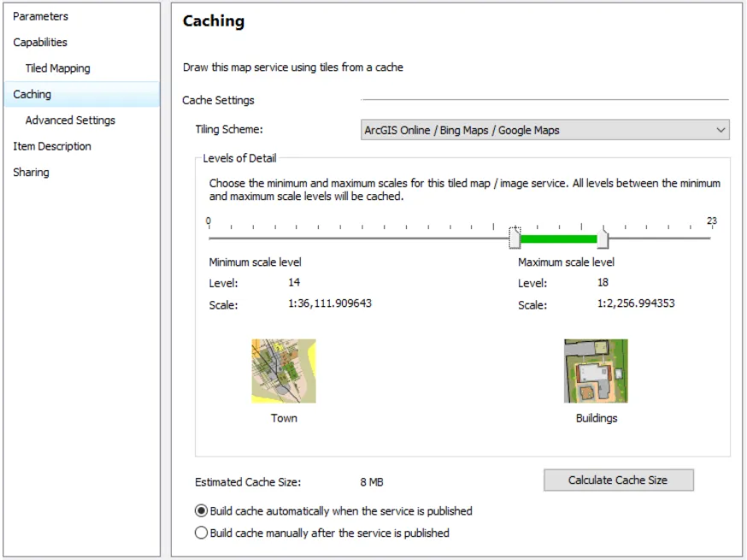The width and height of the screenshot is (747, 560).
Task: Open Advanced Settings under Caching
Action: click(x=70, y=121)
